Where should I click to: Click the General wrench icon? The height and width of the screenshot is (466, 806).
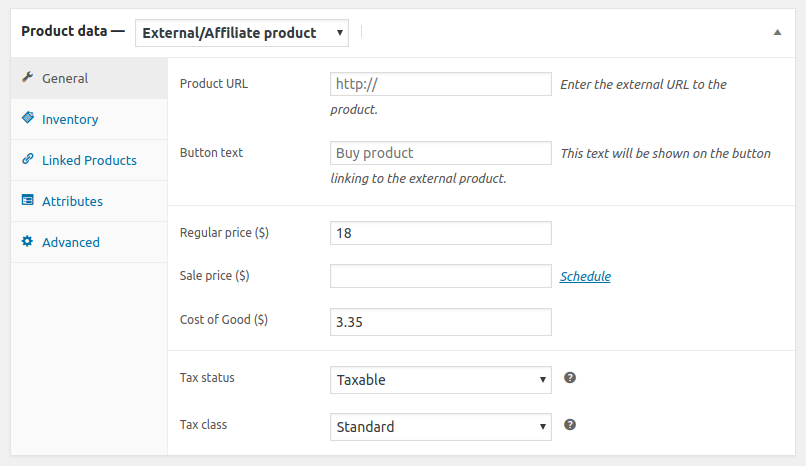tap(28, 78)
